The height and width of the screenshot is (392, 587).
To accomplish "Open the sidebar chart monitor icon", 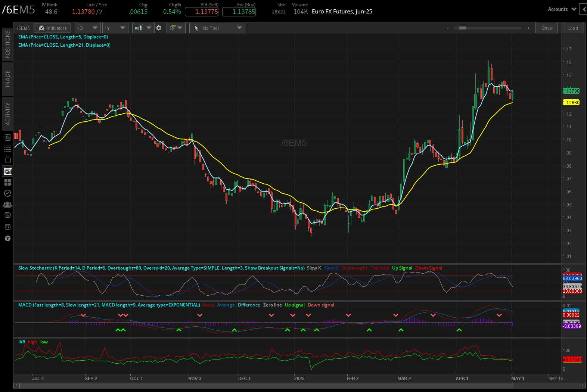I will pos(7,137).
